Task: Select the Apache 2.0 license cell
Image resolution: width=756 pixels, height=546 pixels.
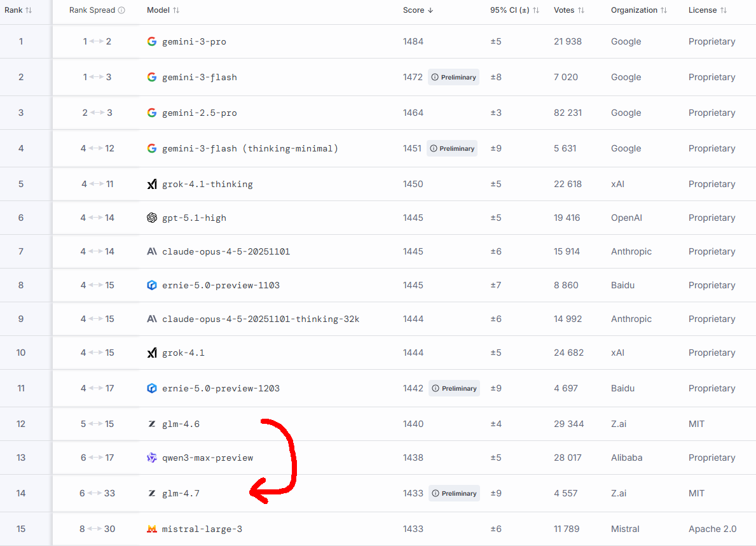Action: click(x=713, y=529)
